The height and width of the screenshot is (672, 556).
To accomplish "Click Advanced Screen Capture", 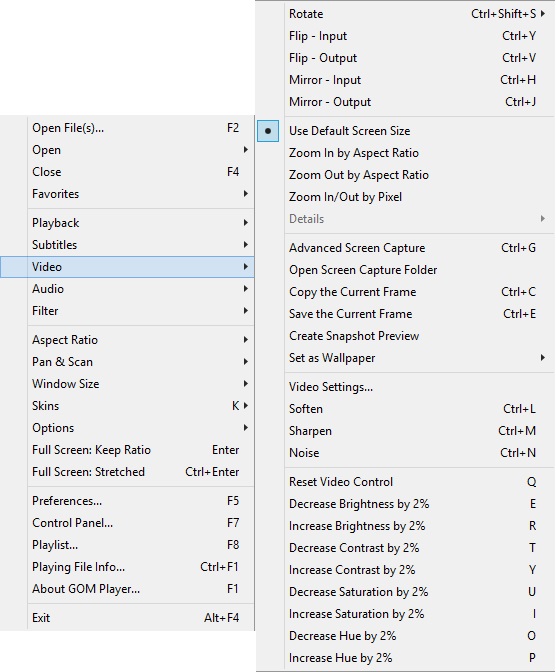I will tap(406, 248).
